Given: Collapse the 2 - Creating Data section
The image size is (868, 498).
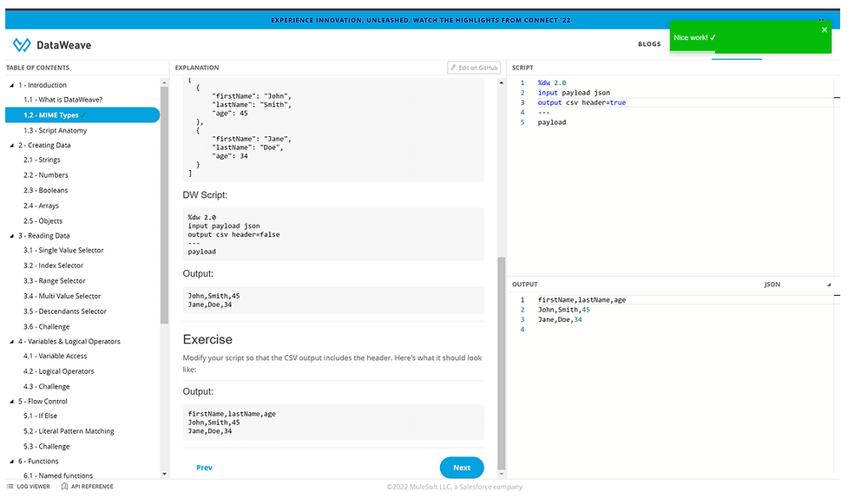Looking at the screenshot, I should pyautogui.click(x=11, y=146).
